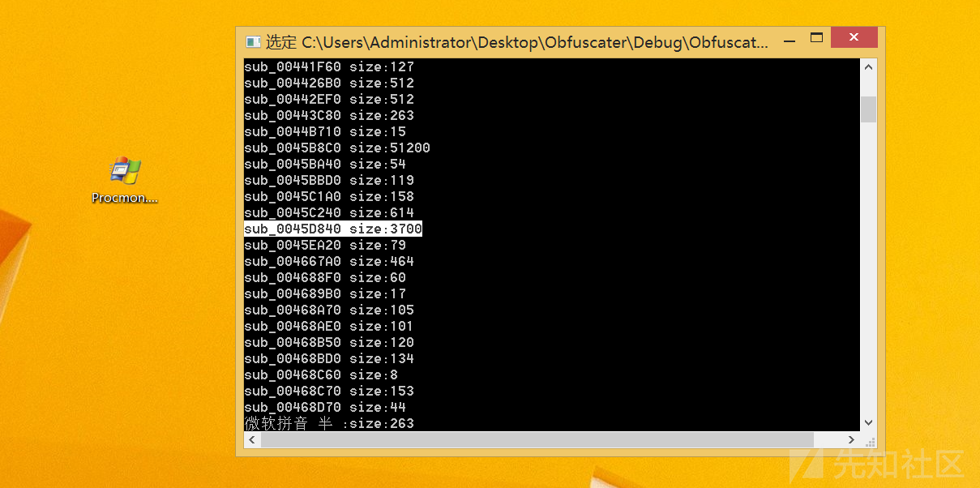980x488 pixels.
Task: Click the console window system menu icon
Action: (253, 42)
